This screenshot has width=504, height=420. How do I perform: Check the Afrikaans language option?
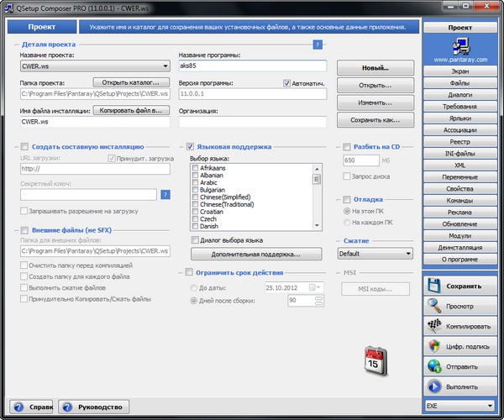(196, 168)
